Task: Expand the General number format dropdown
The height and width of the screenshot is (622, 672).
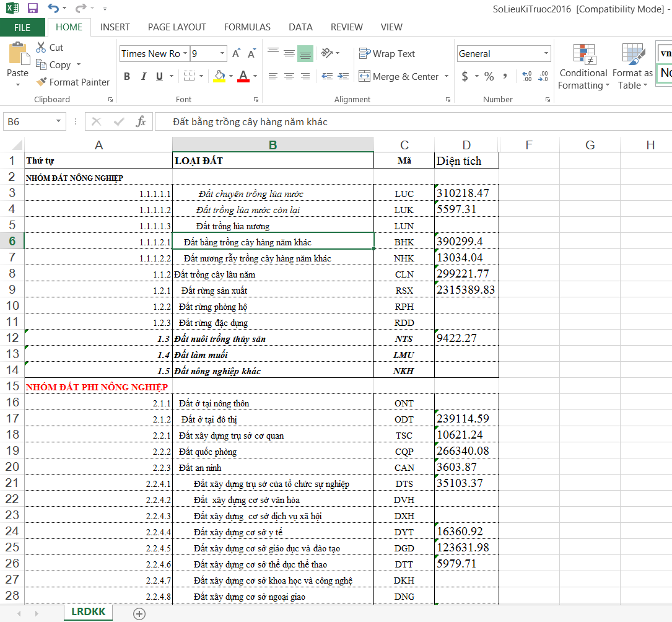Action: tap(545, 54)
